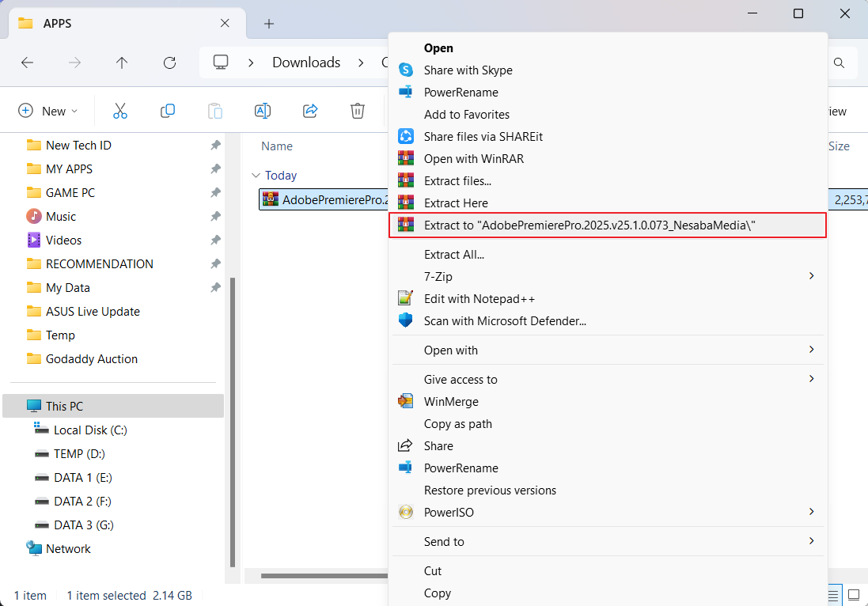The image size is (868, 606).
Task: Click the Rename icon in toolbar
Action: 263,111
